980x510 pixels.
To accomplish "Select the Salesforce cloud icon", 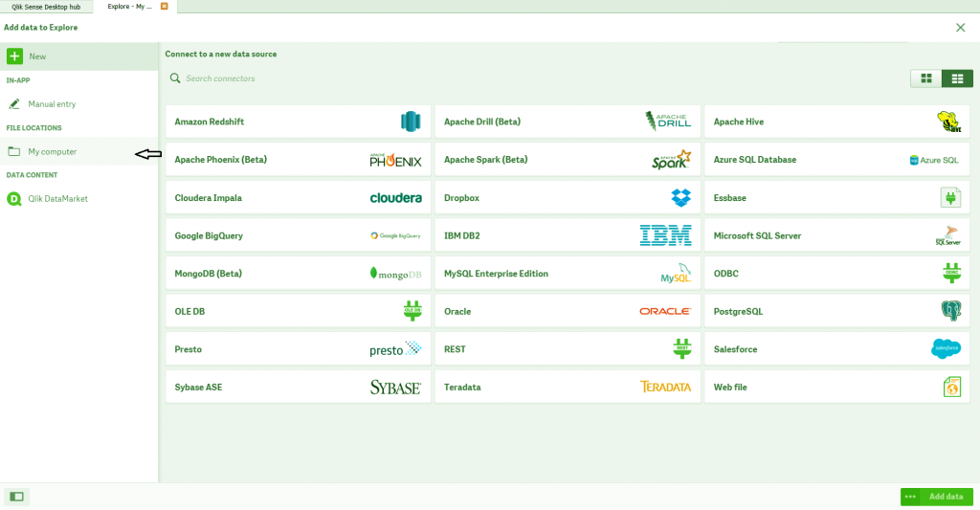I will pos(946,348).
